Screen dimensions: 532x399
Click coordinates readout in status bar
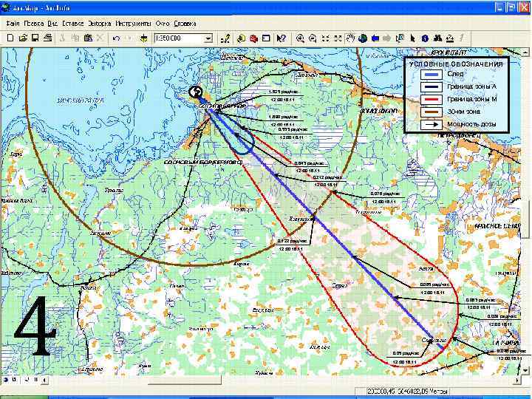pyautogui.click(x=407, y=392)
